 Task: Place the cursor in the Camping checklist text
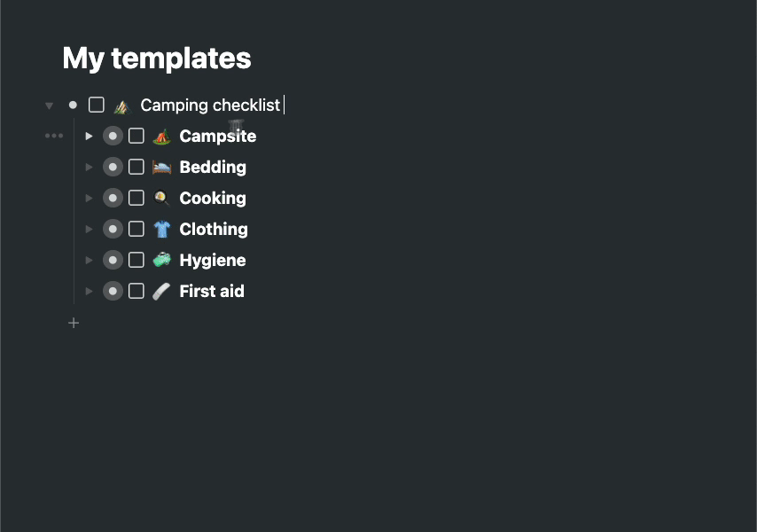pyautogui.click(x=210, y=105)
